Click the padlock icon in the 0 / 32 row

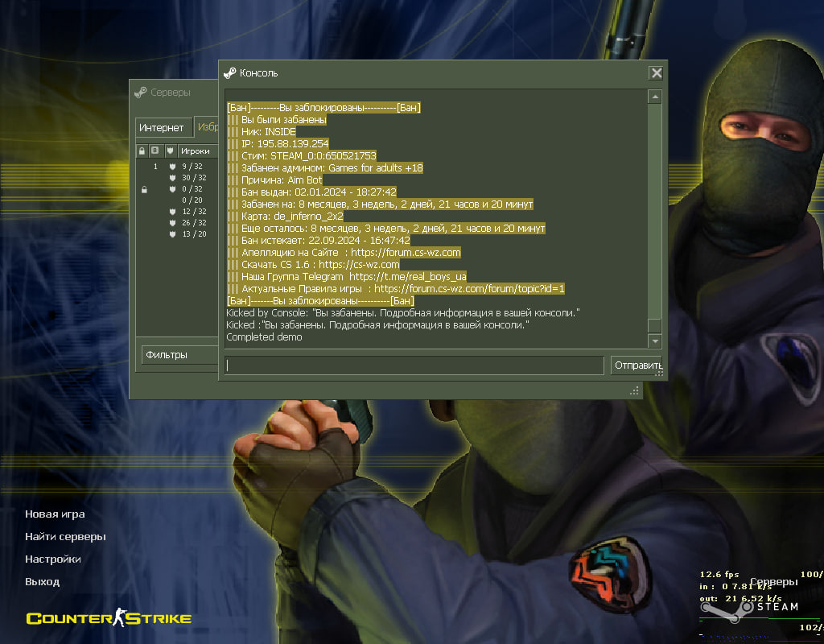[145, 189]
